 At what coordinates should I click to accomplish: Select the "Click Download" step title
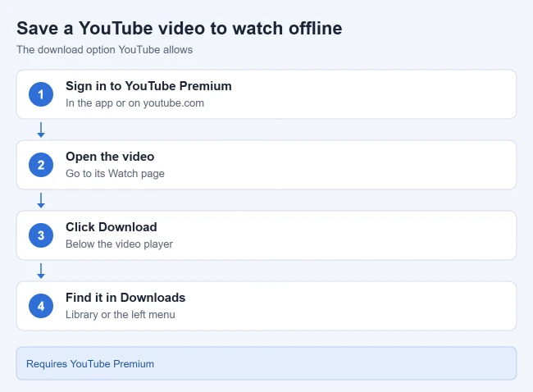pyautogui.click(x=112, y=227)
